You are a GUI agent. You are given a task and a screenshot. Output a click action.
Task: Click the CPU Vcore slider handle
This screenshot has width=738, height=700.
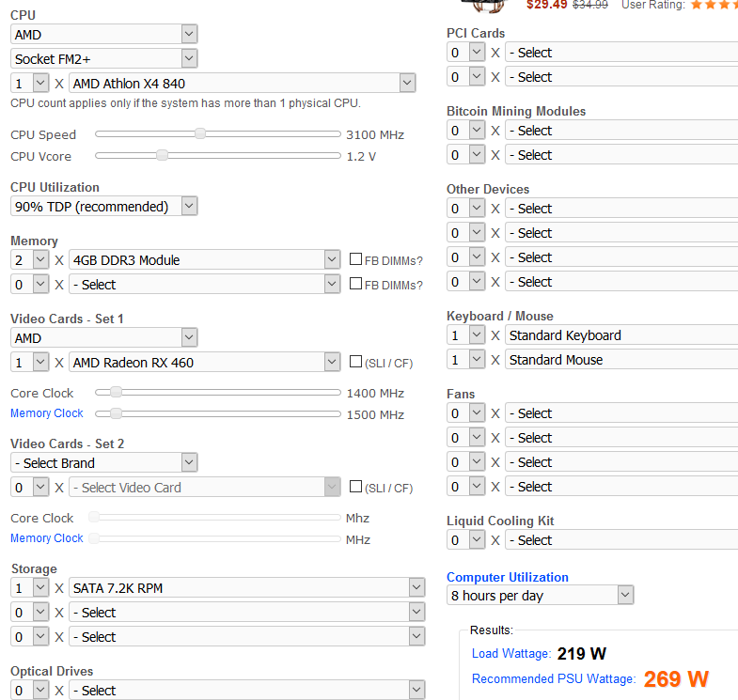pyautogui.click(x=162, y=155)
